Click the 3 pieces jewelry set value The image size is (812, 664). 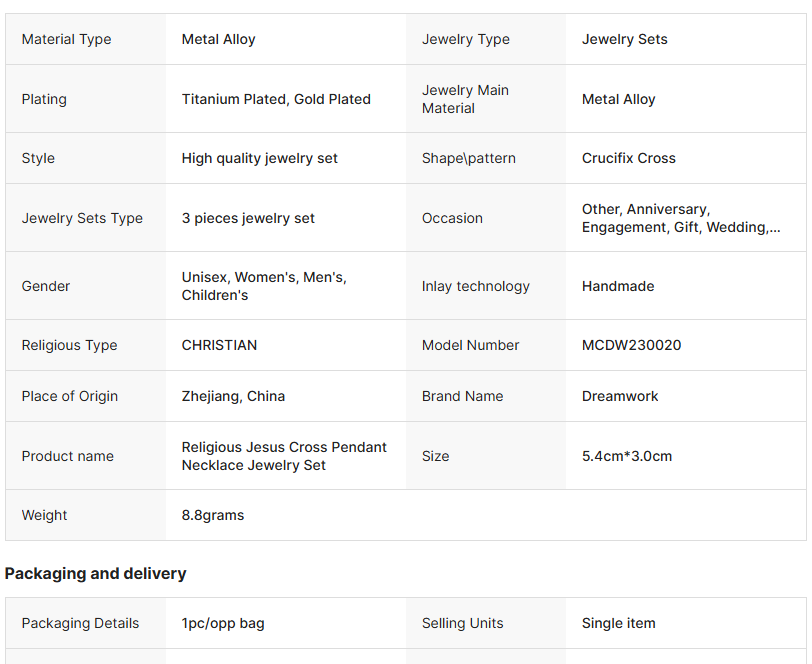[248, 218]
